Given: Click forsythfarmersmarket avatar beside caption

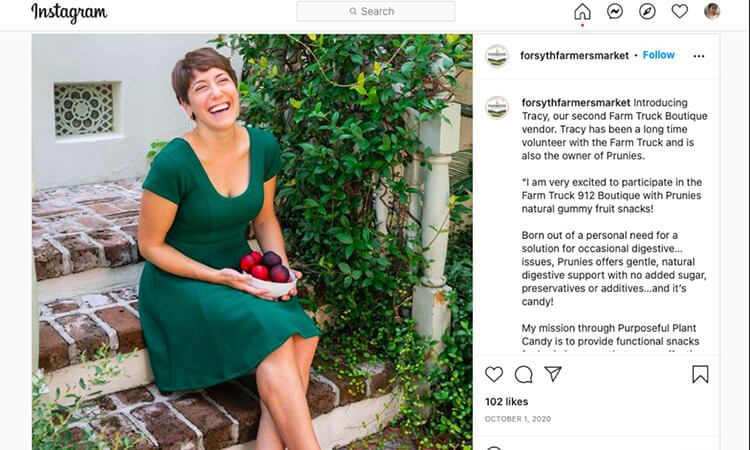Looking at the screenshot, I should (x=497, y=107).
